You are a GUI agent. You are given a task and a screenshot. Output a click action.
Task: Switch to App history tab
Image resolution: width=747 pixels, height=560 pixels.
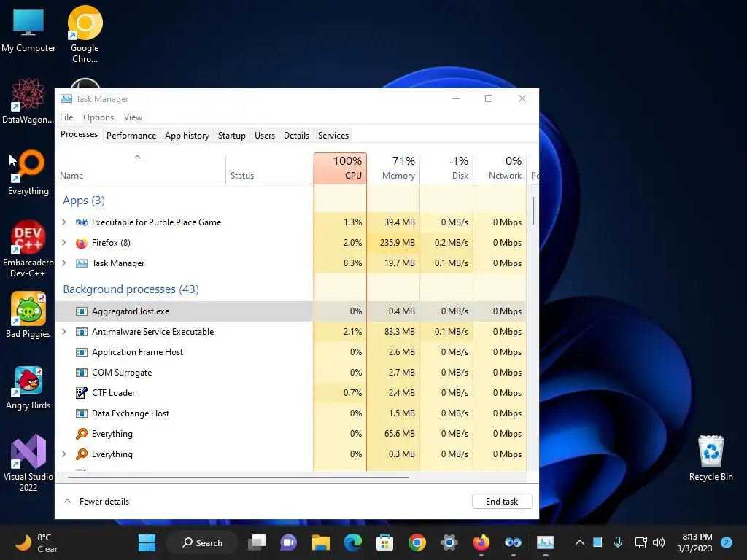point(187,136)
